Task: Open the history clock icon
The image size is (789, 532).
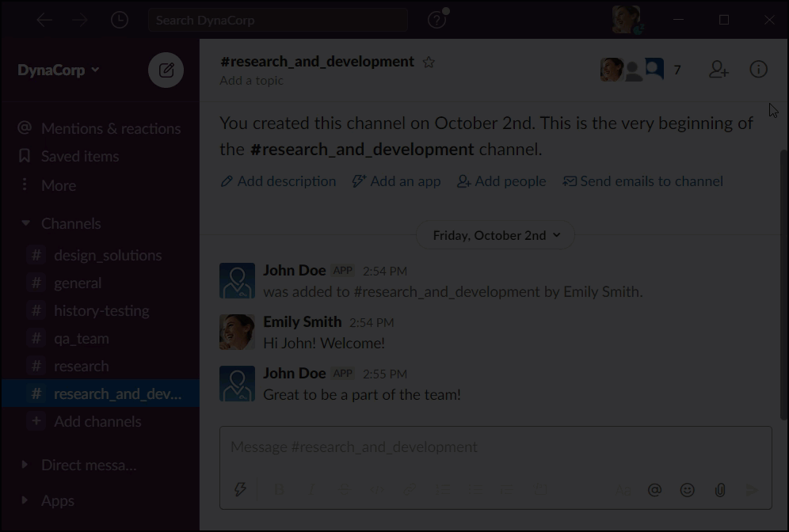Action: [120, 20]
